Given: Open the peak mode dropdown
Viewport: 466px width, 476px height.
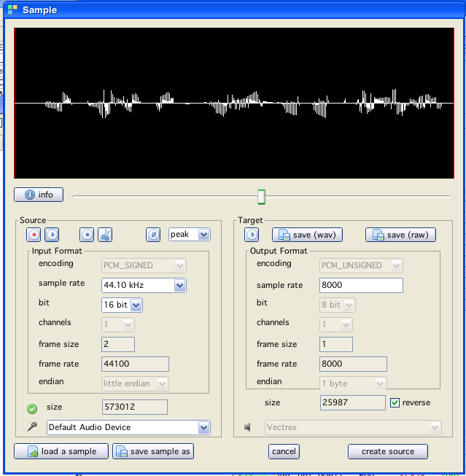Looking at the screenshot, I should coord(203,234).
